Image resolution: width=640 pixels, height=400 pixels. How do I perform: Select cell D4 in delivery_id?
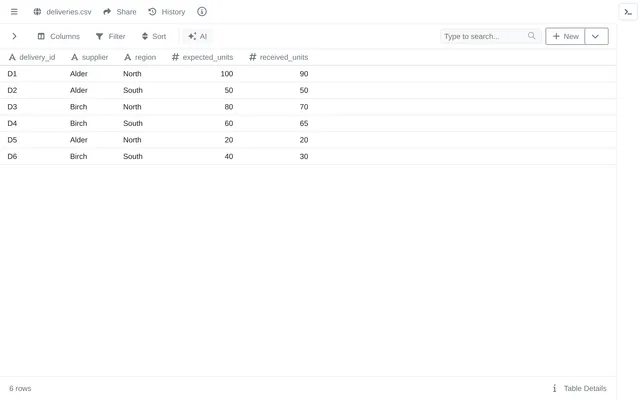click(x=12, y=123)
